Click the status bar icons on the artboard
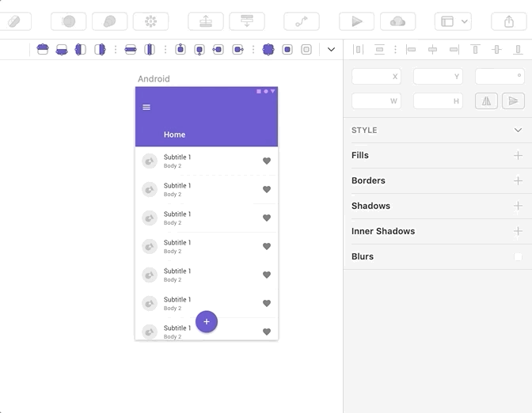The height and width of the screenshot is (413, 532). (266, 91)
